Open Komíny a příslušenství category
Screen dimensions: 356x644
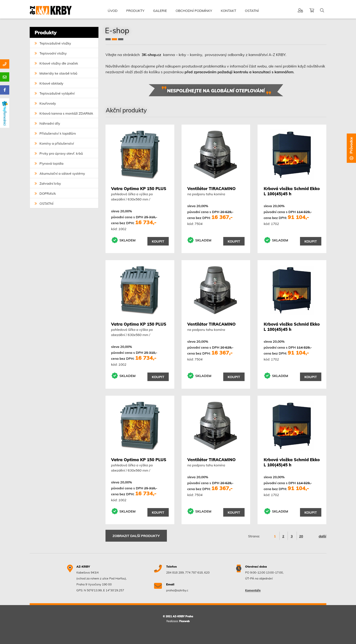click(64, 143)
